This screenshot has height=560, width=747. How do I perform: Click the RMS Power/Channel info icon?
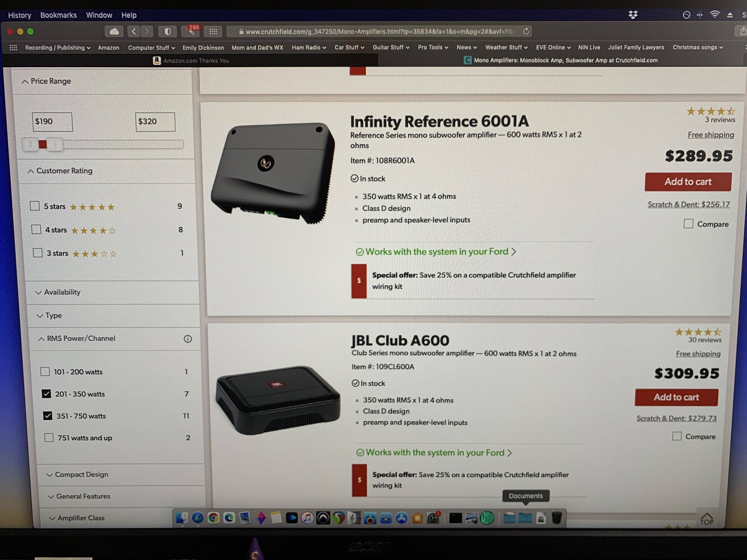188,339
